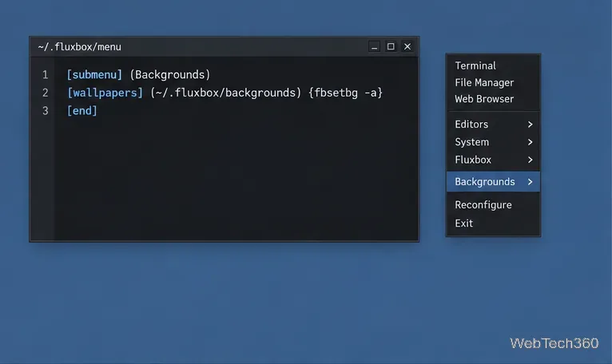The image size is (612, 364).
Task: Open the Editors submenu
Action: pos(493,124)
